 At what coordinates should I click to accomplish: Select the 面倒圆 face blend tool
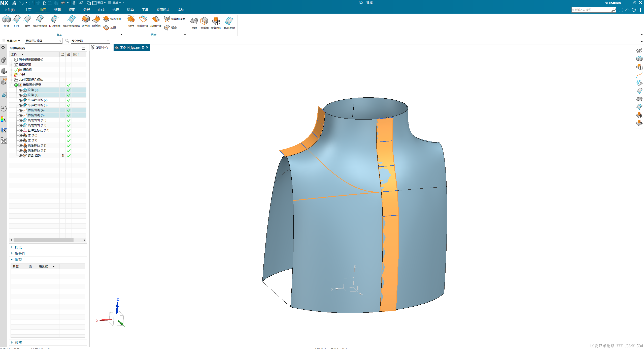(96, 21)
